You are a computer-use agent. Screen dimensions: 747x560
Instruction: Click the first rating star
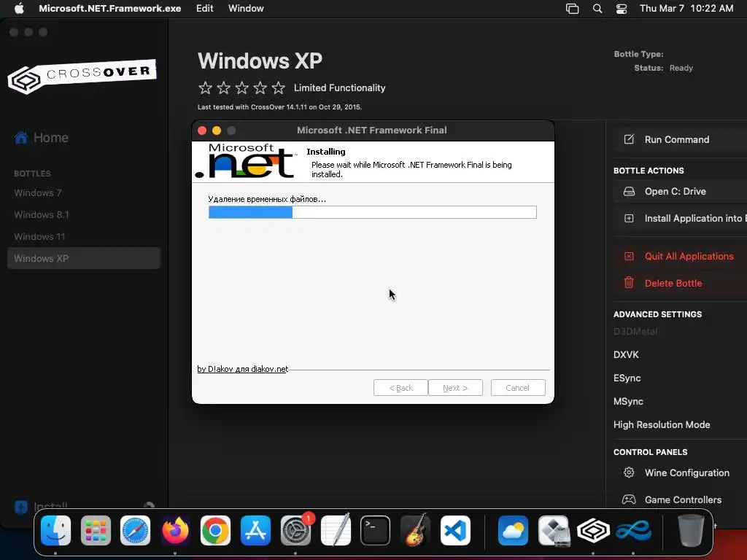coord(205,87)
